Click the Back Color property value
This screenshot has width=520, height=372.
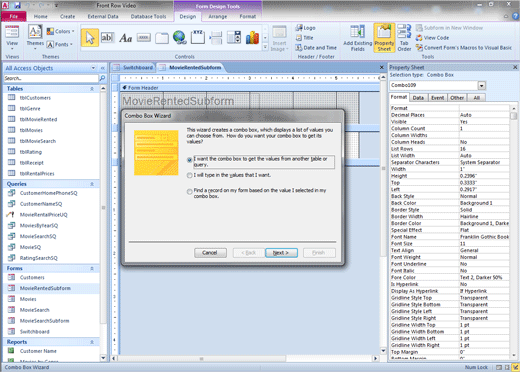coord(484,203)
